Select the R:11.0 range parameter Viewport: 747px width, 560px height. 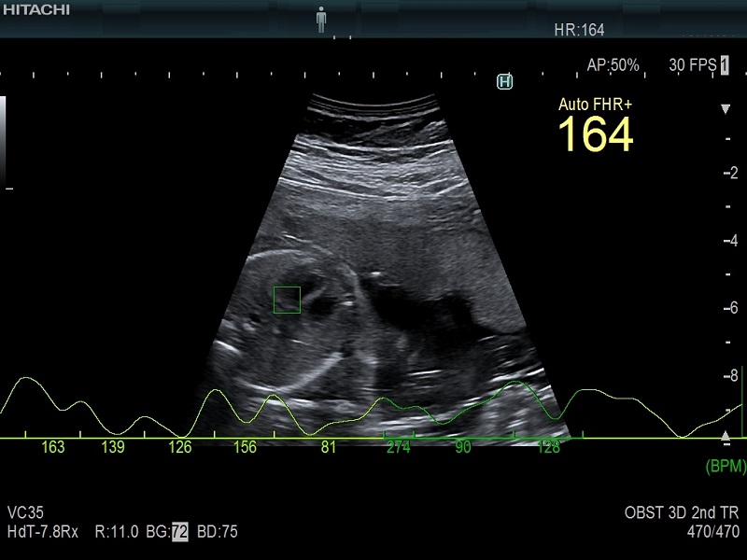[x=116, y=532]
